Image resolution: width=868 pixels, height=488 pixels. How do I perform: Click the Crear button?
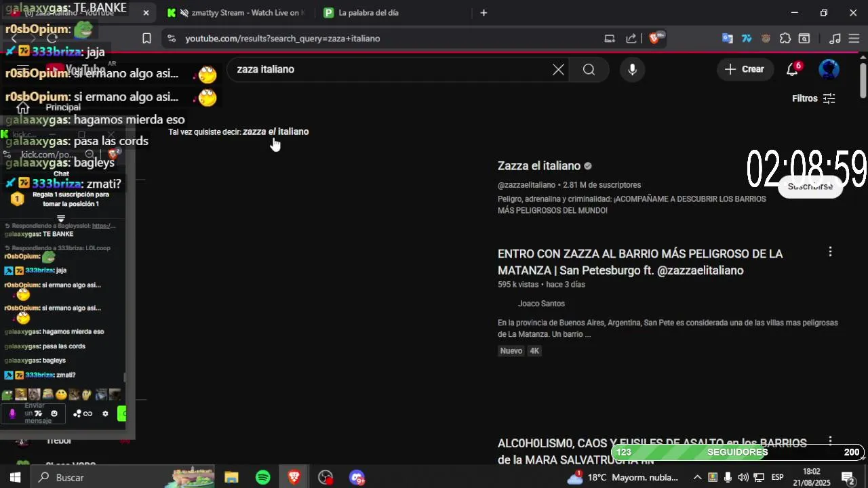pyautogui.click(x=745, y=69)
